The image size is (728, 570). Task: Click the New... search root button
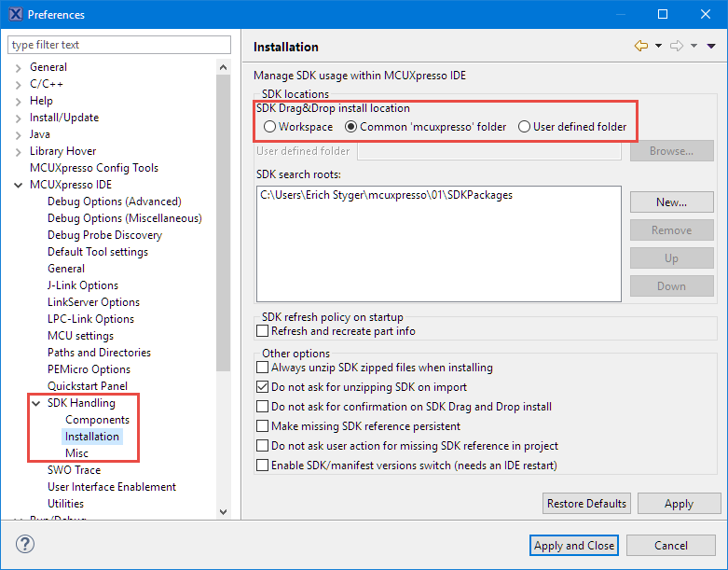[x=671, y=202]
